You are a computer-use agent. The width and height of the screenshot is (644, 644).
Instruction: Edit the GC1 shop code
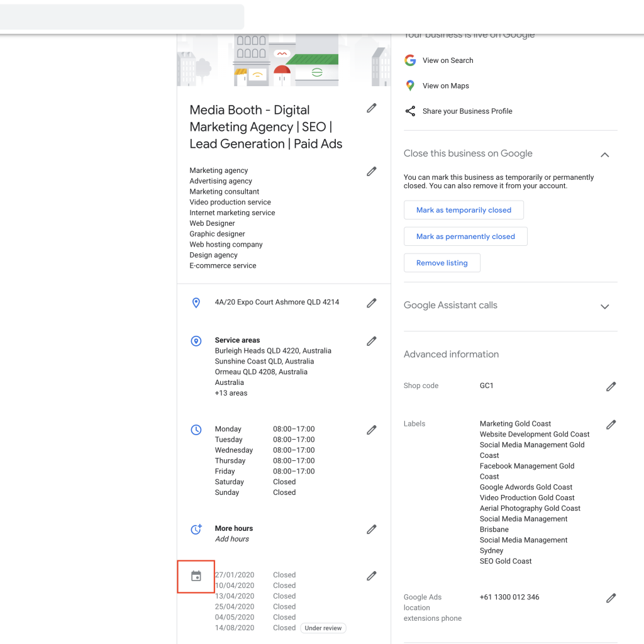(611, 386)
